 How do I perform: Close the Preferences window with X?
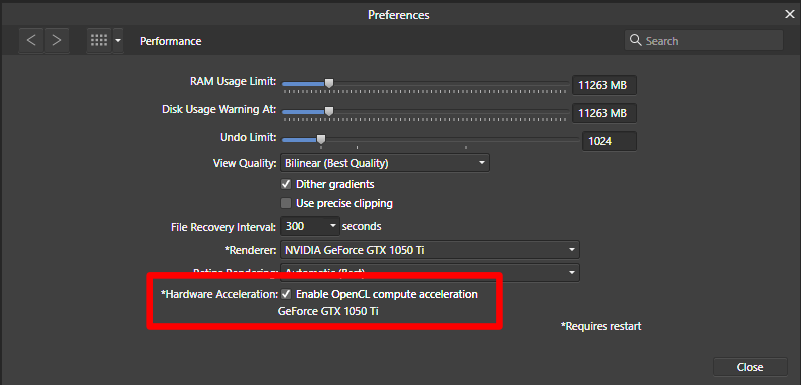(x=789, y=14)
